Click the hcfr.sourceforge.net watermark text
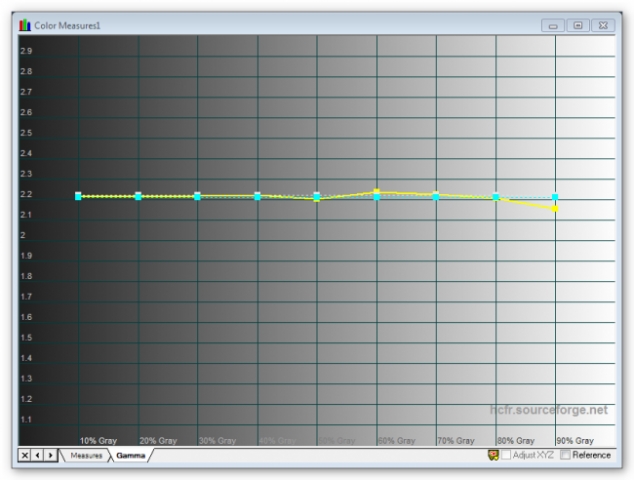The width and height of the screenshot is (634, 480). [548, 410]
